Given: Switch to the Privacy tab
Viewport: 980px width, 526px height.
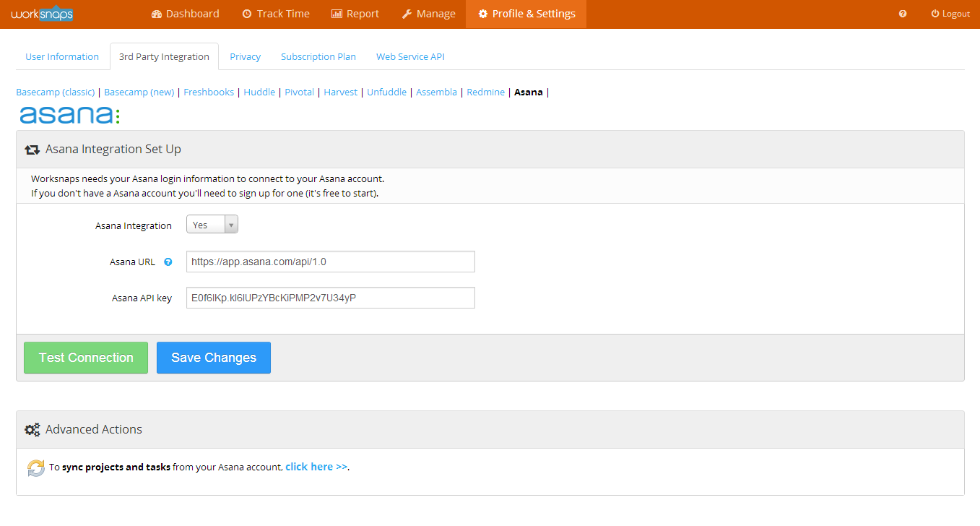Looking at the screenshot, I should 245,56.
